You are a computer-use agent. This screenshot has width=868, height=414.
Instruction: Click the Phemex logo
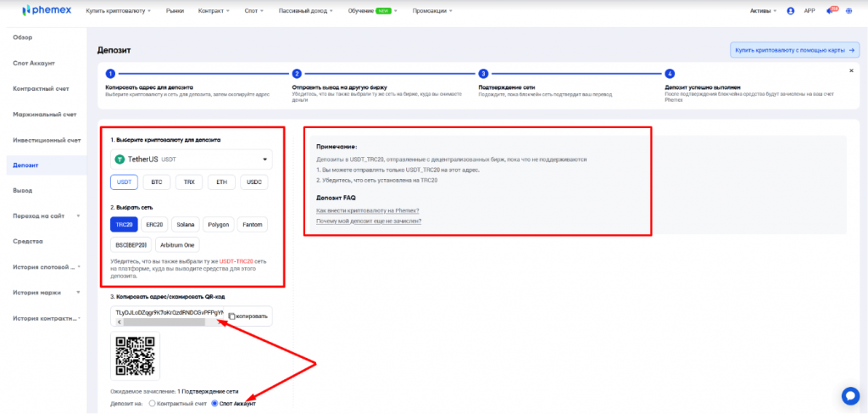47,10
